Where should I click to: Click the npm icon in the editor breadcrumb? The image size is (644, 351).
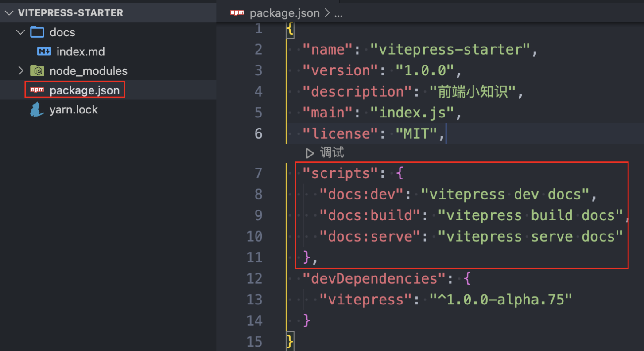click(237, 13)
